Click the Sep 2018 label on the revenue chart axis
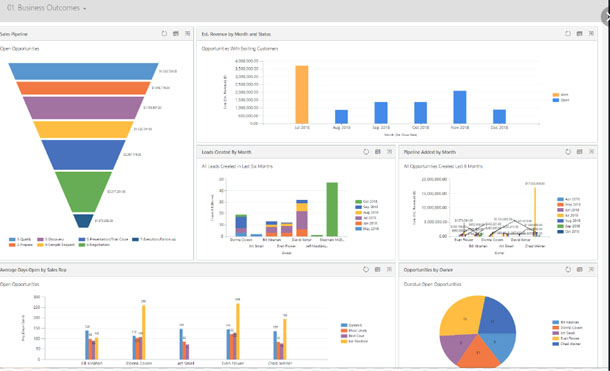The height and width of the screenshot is (371, 610). (x=381, y=128)
